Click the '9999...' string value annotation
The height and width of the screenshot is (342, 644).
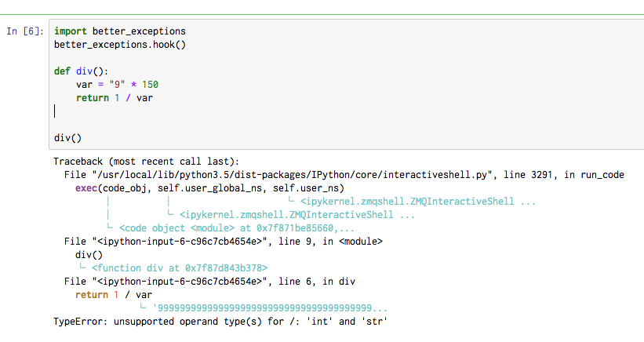271,308
